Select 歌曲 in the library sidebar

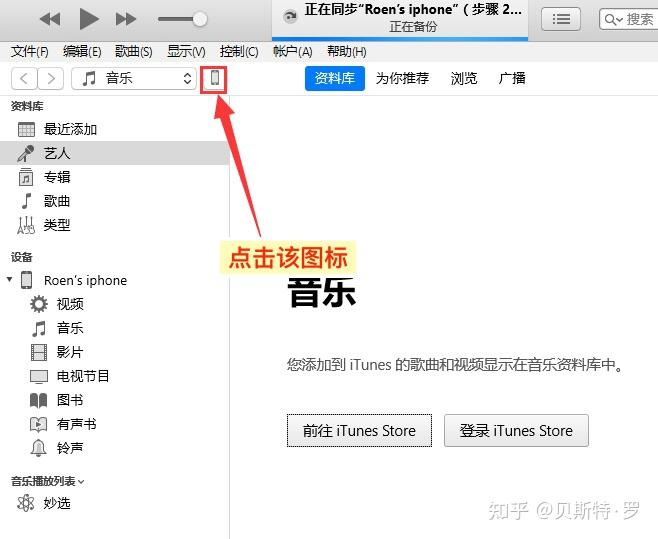[115, 201]
